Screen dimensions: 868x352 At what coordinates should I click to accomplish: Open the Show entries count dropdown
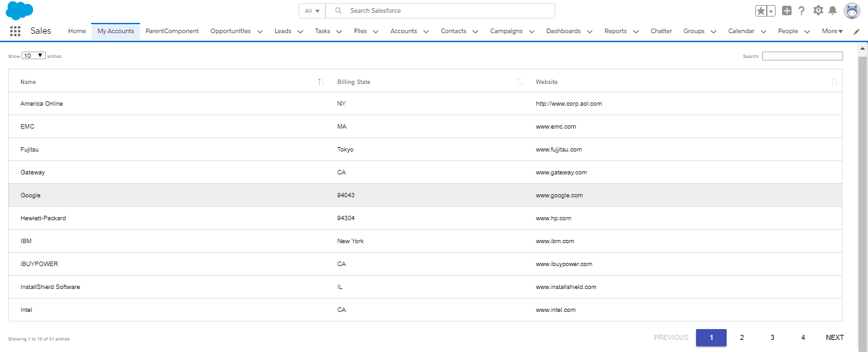34,56
